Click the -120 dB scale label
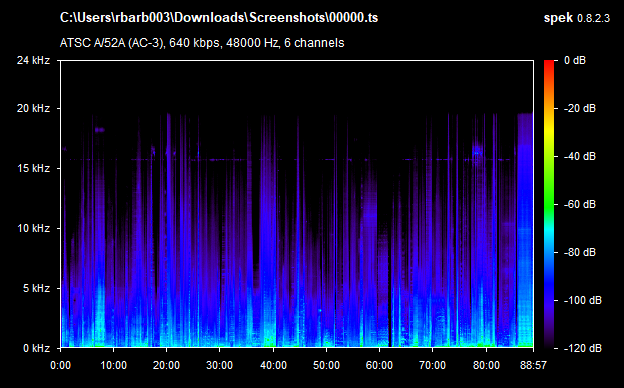624x388 pixels. 583,348
